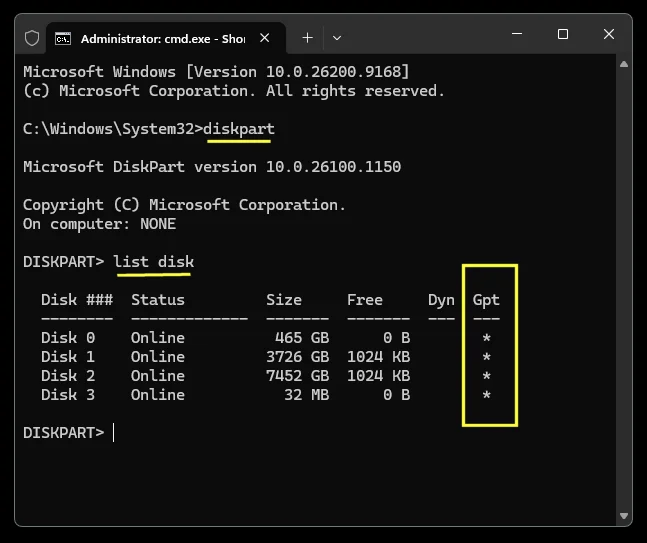Minimize the terminal window

point(517,34)
